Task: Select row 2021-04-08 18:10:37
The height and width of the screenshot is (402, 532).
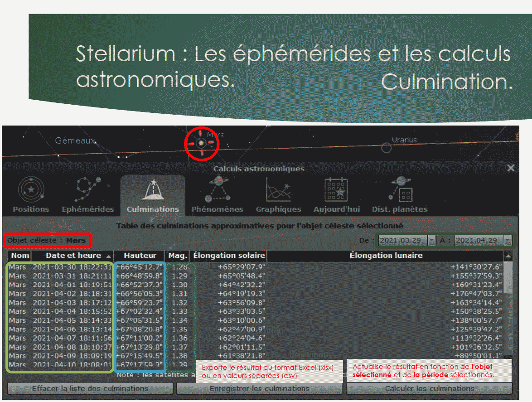Action: click(256, 347)
